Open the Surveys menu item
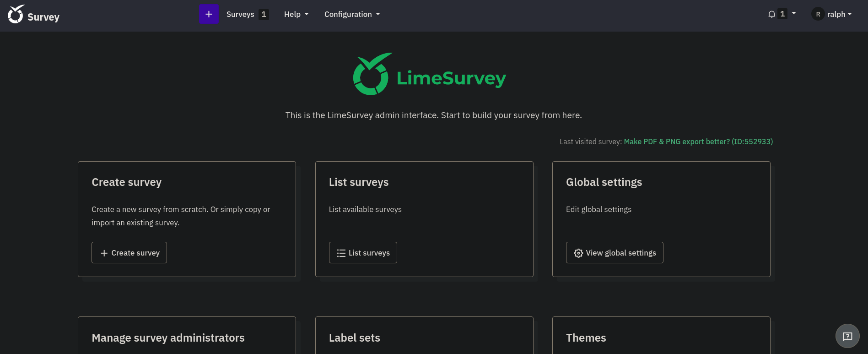This screenshot has width=868, height=354. (x=240, y=14)
